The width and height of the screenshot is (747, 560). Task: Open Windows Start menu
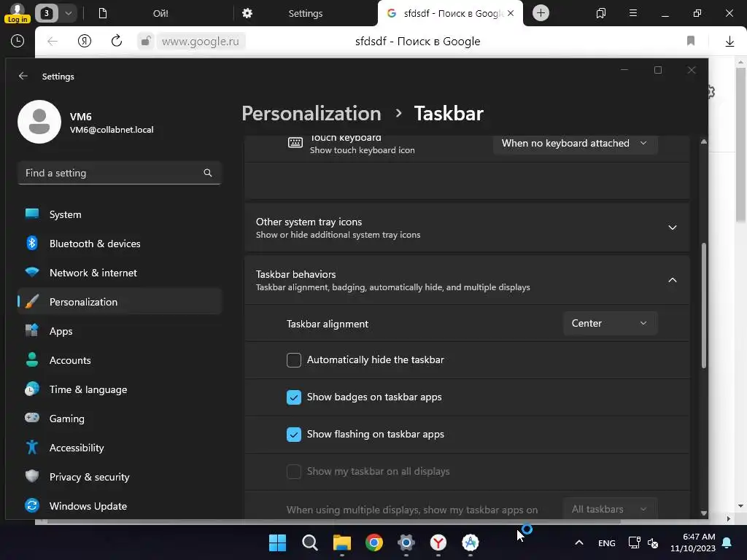point(278,542)
